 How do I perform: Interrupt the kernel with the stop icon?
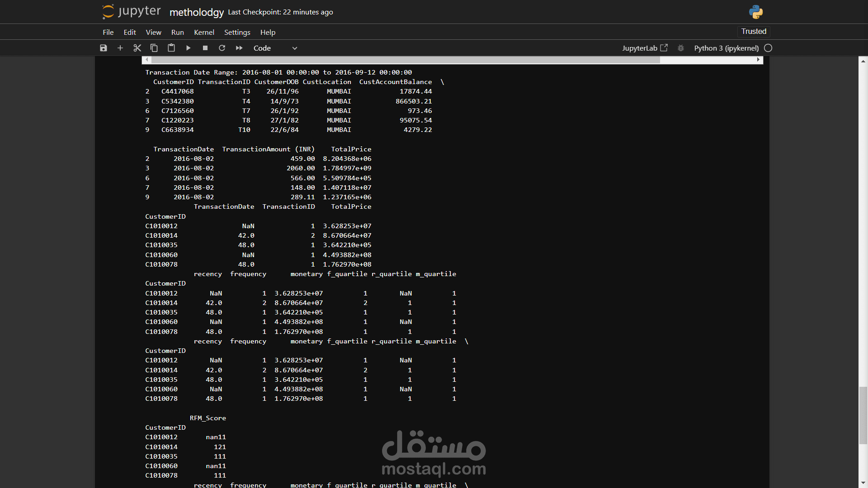coord(205,48)
